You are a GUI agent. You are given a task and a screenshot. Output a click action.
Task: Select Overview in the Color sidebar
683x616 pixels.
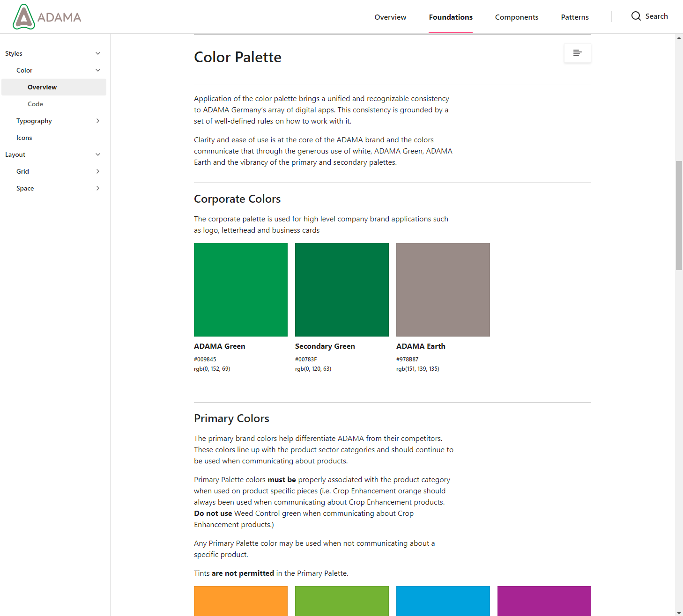(54, 87)
